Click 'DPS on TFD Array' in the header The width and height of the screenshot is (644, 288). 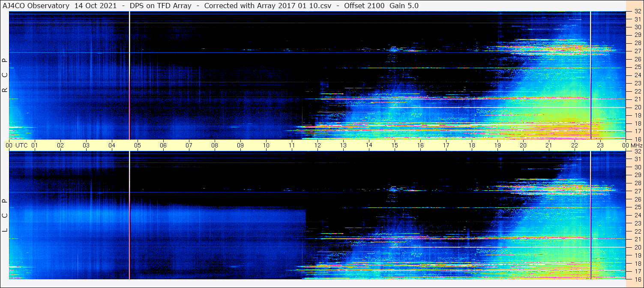coord(160,6)
